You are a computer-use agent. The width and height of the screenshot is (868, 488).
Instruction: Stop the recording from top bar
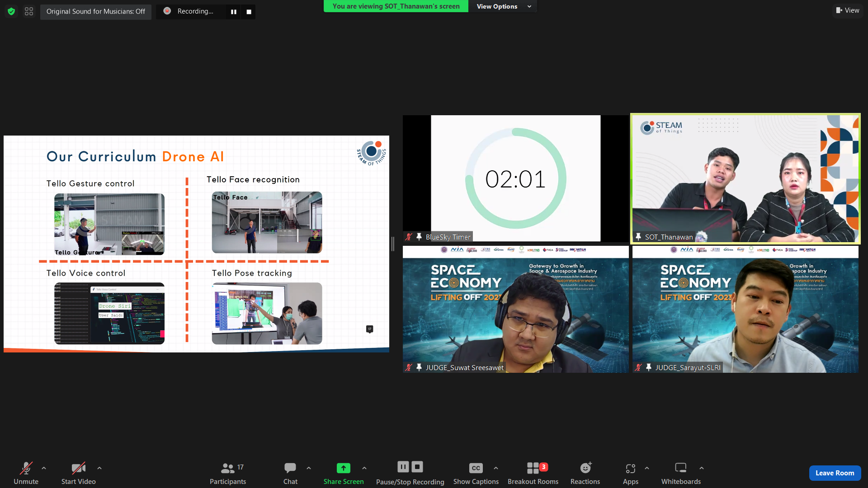(249, 12)
